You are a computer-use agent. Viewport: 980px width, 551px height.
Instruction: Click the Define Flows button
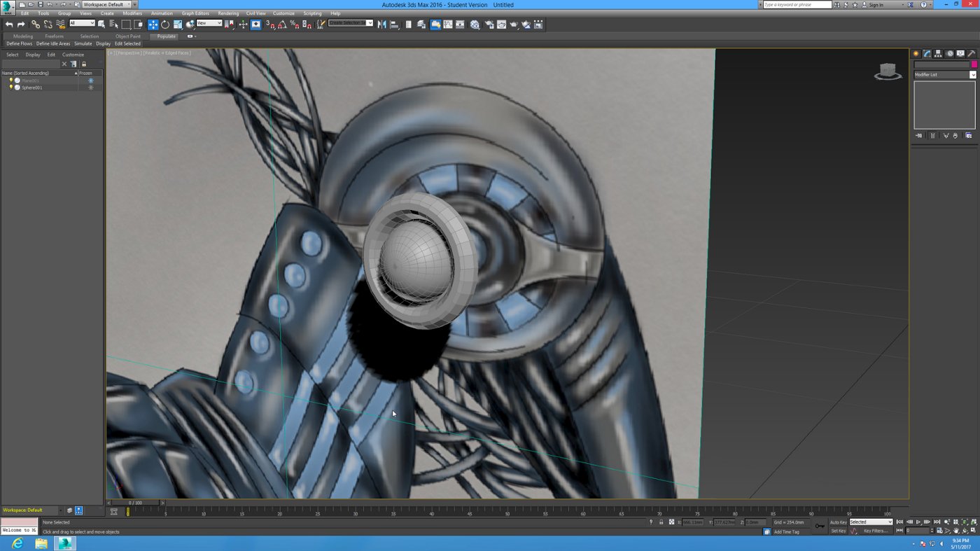point(20,43)
